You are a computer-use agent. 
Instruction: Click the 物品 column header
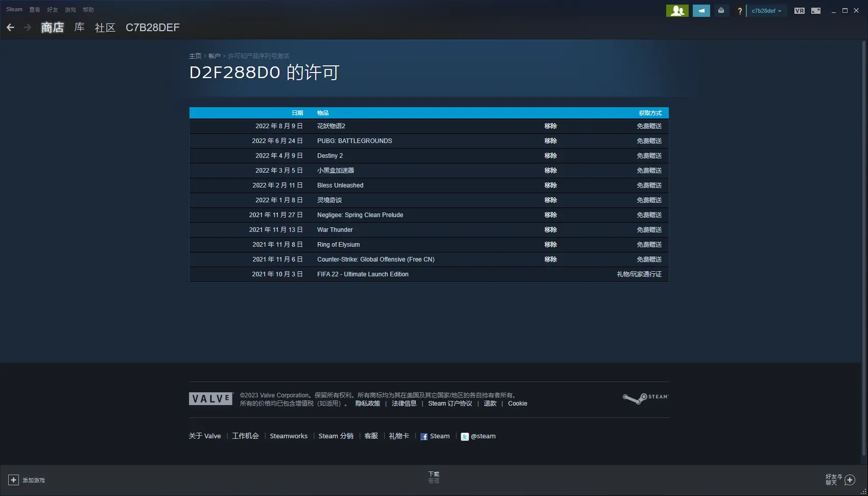click(323, 113)
